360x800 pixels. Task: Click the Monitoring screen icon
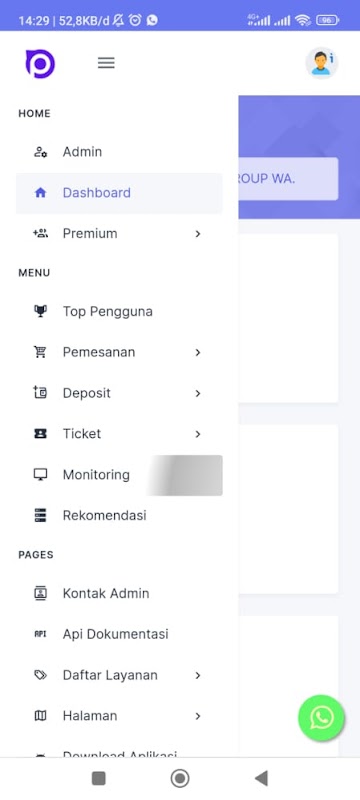click(40, 474)
